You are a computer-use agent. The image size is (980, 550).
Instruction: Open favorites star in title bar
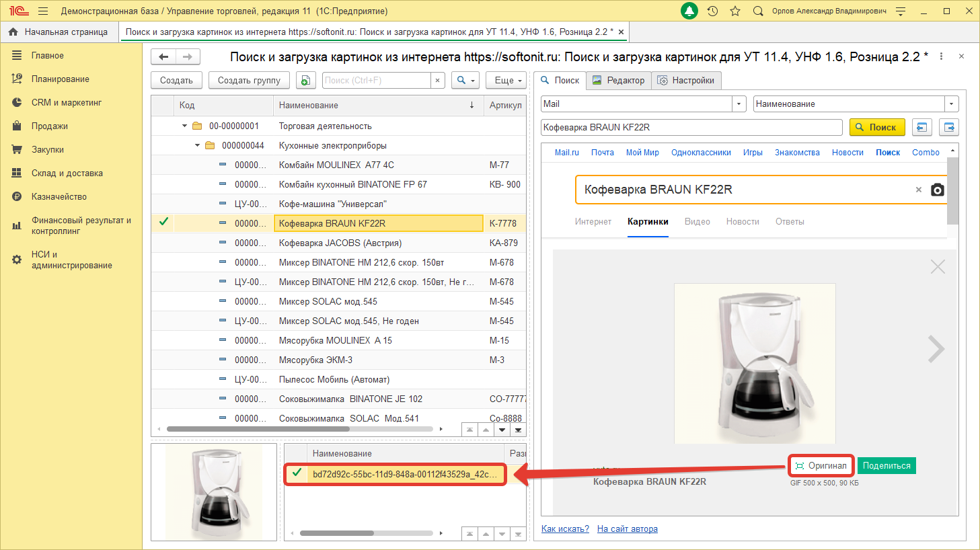point(735,11)
